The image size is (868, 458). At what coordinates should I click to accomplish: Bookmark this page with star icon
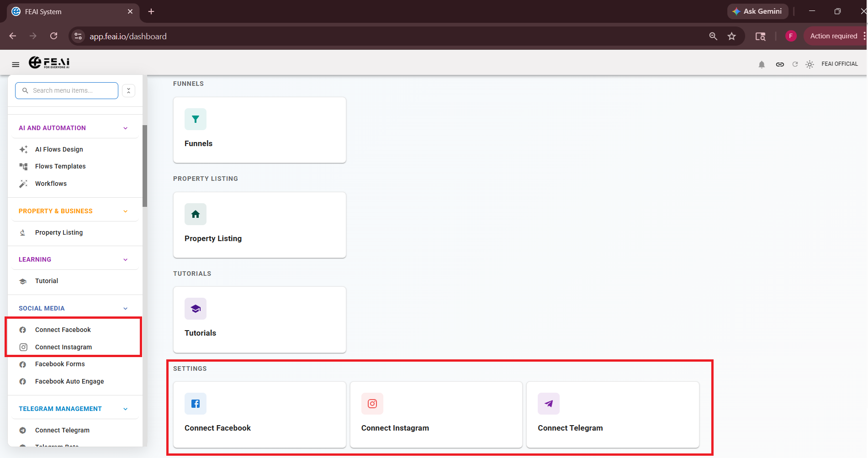[x=732, y=36]
